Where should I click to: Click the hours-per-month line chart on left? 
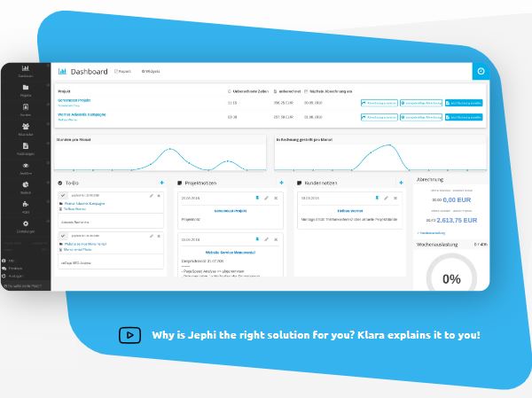pyautogui.click(x=160, y=158)
